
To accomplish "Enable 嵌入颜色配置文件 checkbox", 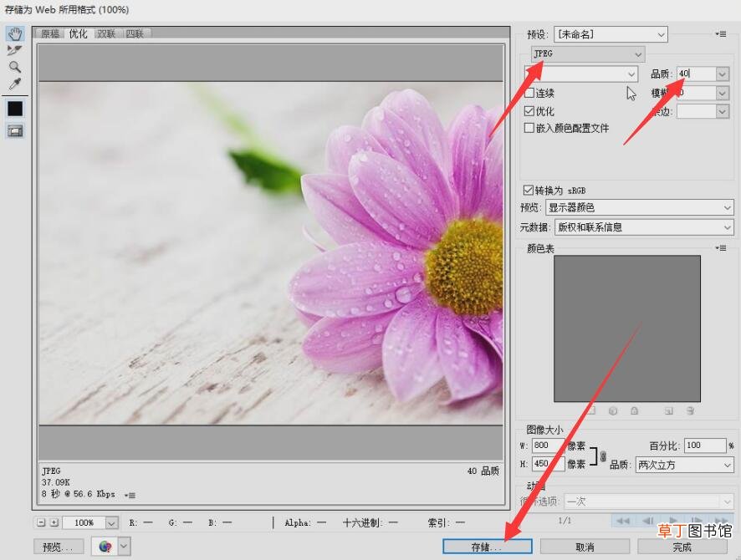I will (x=529, y=128).
